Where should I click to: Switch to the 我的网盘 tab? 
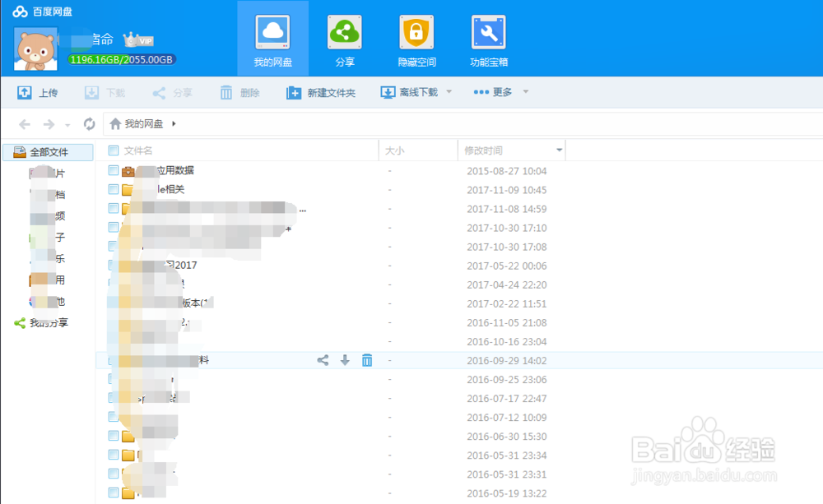click(x=272, y=38)
